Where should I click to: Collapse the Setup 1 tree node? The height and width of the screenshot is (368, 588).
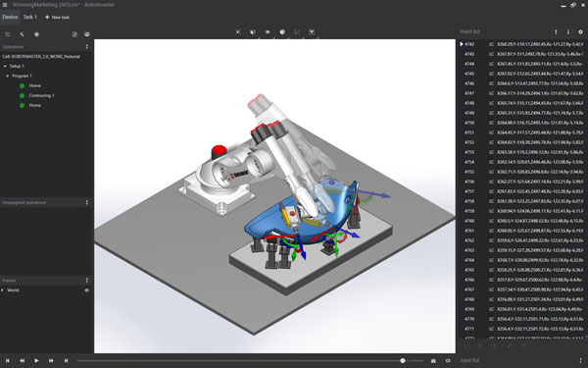[5, 66]
